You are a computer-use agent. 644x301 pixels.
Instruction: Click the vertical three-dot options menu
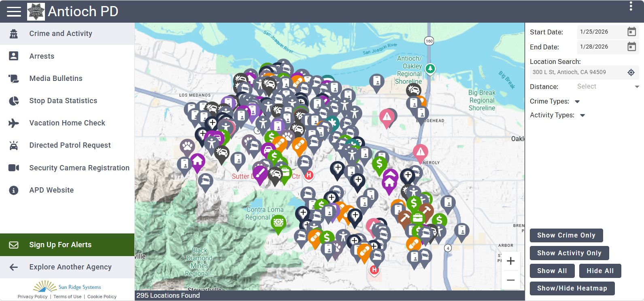631,6
